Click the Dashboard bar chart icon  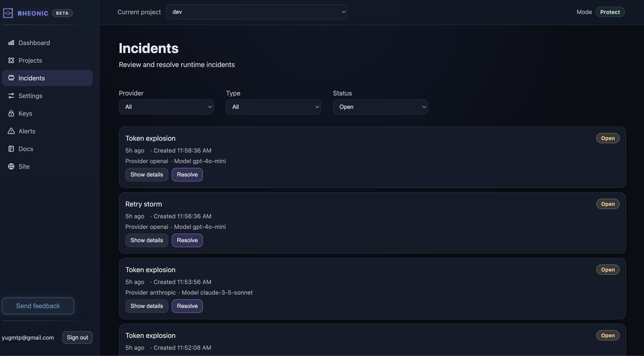pyautogui.click(x=11, y=43)
